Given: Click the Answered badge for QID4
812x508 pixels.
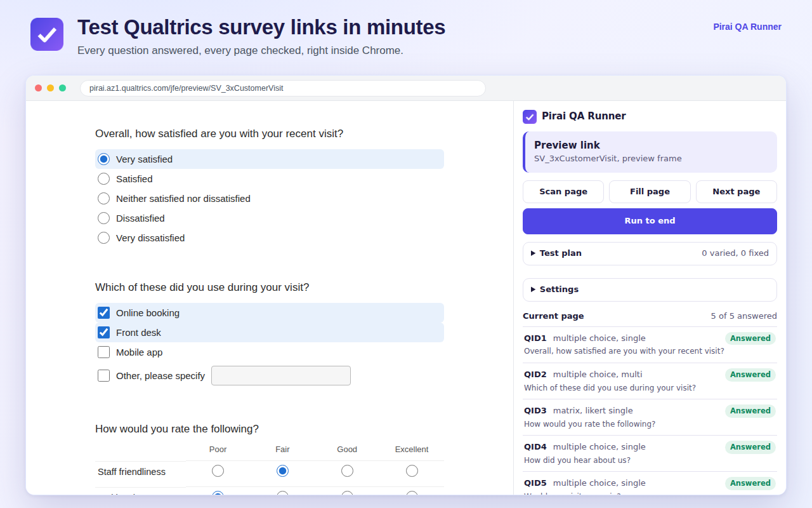Looking at the screenshot, I should coord(750,447).
